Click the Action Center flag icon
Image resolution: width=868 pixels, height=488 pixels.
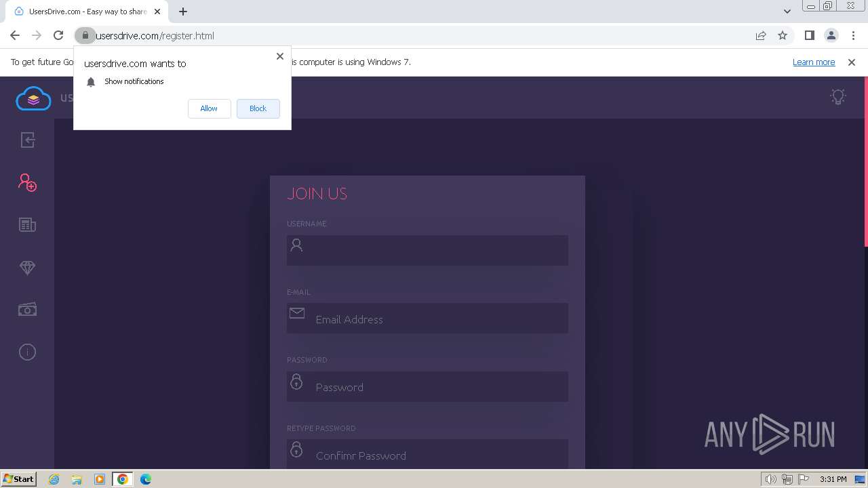tap(804, 479)
